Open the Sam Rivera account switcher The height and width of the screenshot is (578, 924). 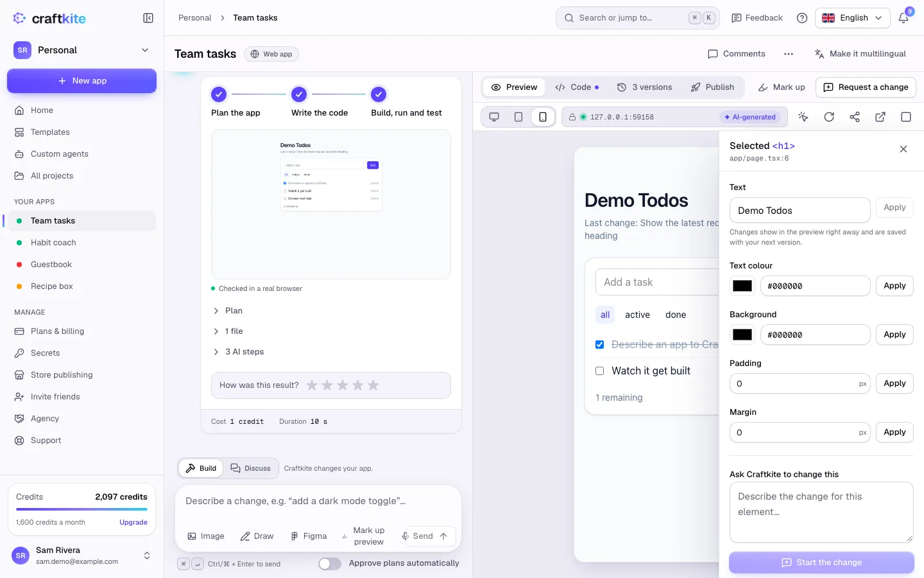(81, 556)
